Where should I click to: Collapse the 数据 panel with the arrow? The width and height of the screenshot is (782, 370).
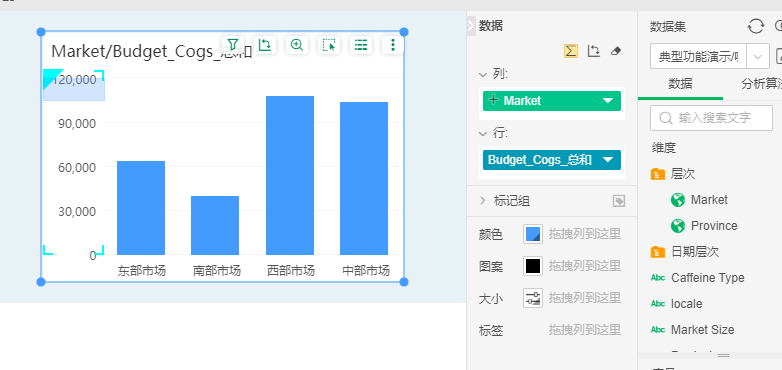471,26
